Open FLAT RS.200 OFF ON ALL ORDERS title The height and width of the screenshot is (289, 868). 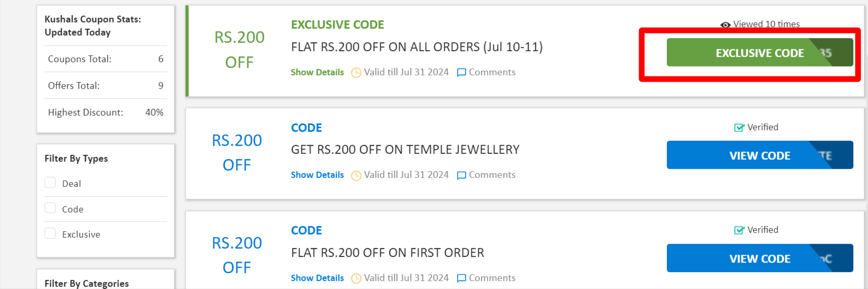[x=416, y=47]
